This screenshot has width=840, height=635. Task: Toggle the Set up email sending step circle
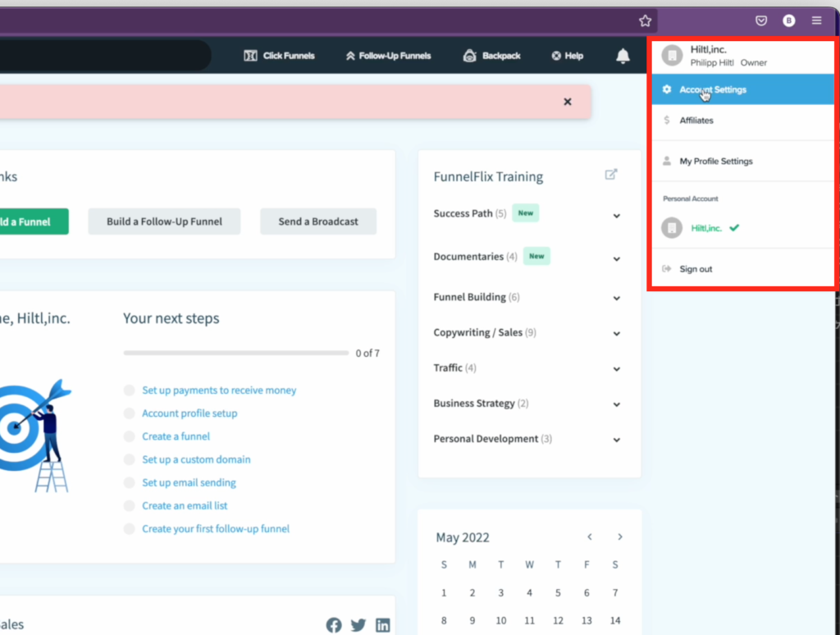[129, 482]
